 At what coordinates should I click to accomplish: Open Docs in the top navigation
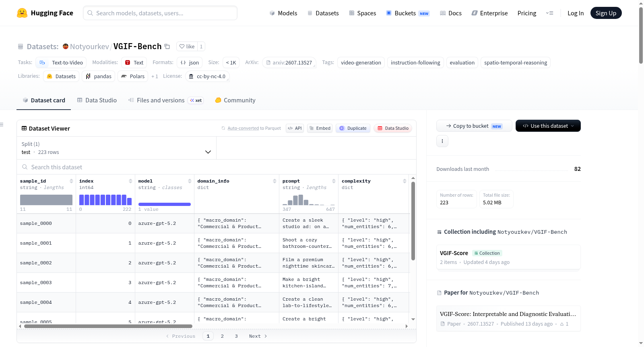click(451, 13)
